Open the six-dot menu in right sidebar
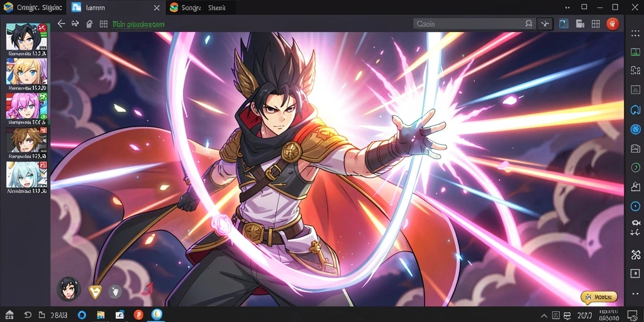The height and width of the screenshot is (322, 644). pyautogui.click(x=635, y=34)
